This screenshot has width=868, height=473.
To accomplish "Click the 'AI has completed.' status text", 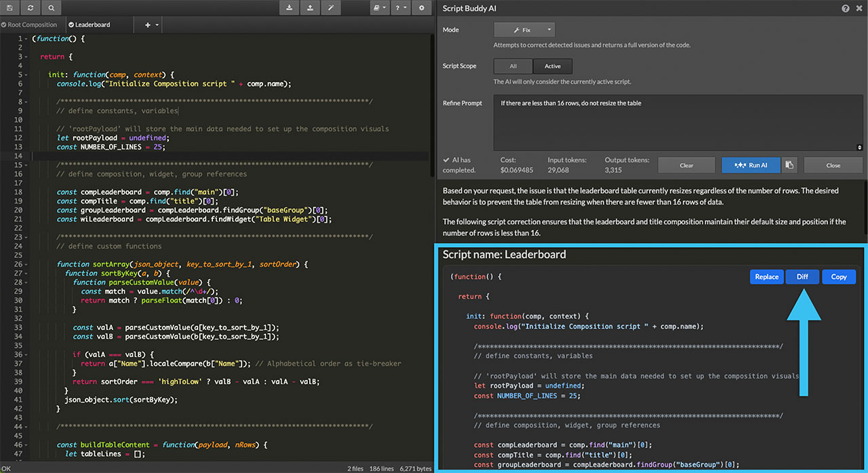I will (460, 165).
